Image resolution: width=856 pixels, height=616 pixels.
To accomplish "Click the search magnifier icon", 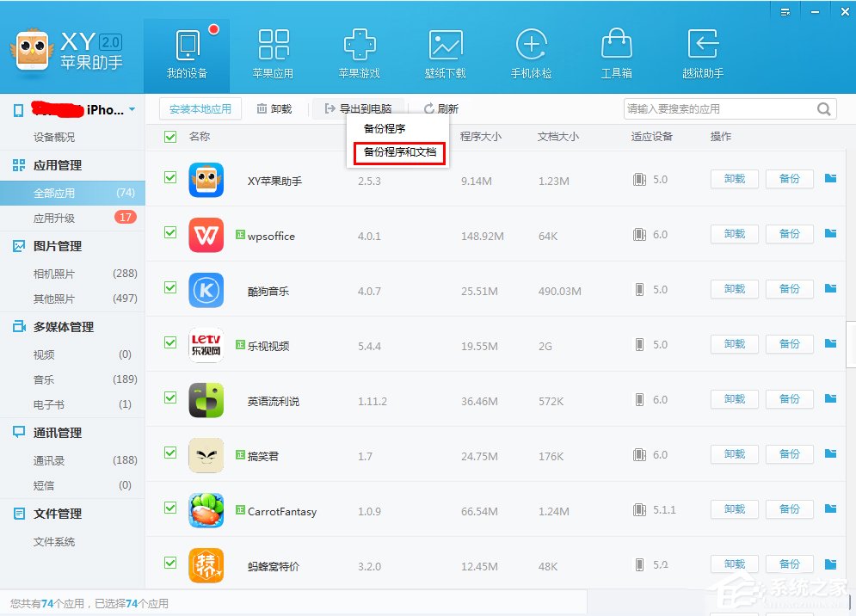I will tap(823, 108).
